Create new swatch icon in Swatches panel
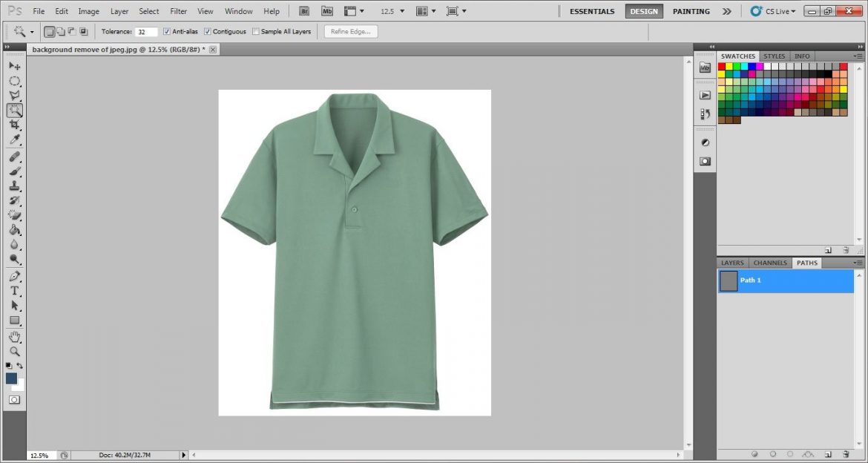The width and height of the screenshot is (868, 463). (x=828, y=250)
